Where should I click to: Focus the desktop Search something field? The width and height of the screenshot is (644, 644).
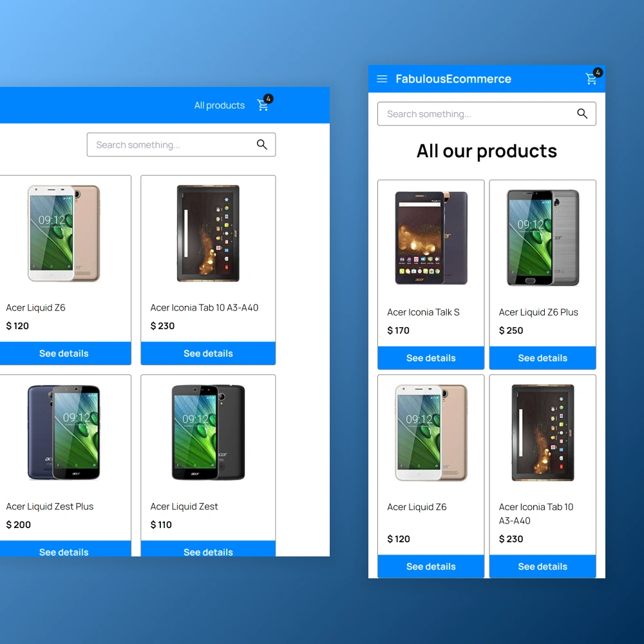tap(181, 144)
